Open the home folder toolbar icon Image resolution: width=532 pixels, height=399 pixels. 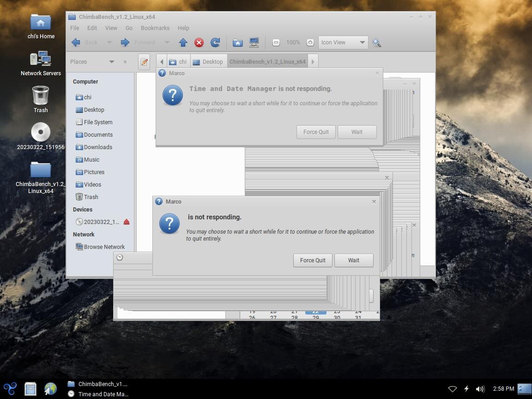pyautogui.click(x=237, y=42)
